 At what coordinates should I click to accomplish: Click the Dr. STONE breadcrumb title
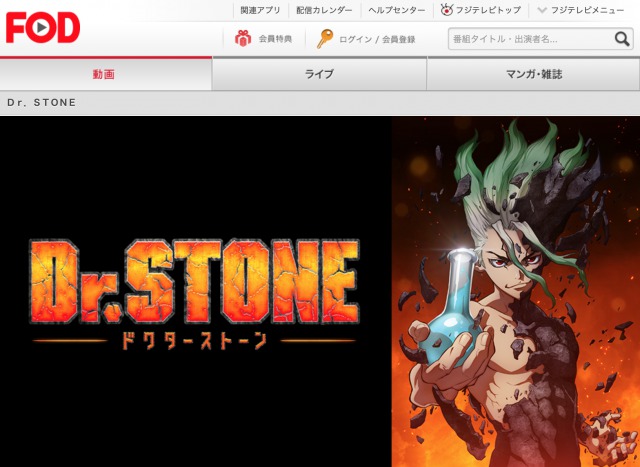pyautogui.click(x=42, y=102)
